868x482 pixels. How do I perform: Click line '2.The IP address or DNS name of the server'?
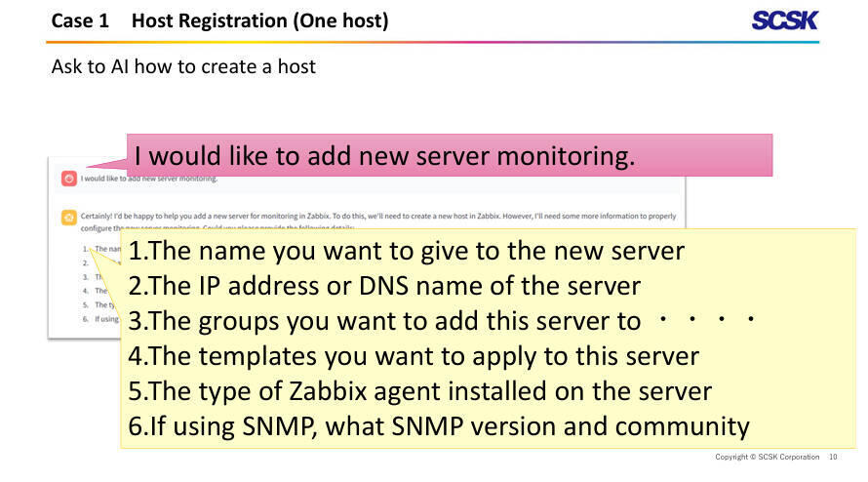(x=384, y=286)
